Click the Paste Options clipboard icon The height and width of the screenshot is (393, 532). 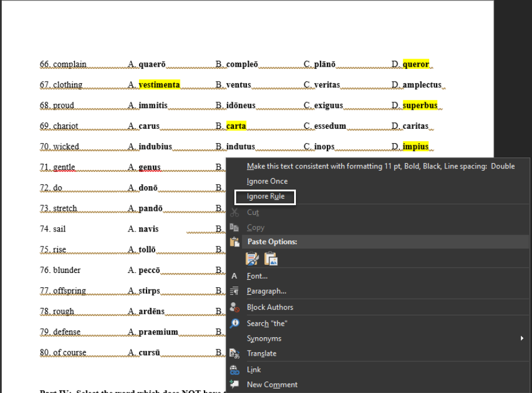pyautogui.click(x=234, y=242)
